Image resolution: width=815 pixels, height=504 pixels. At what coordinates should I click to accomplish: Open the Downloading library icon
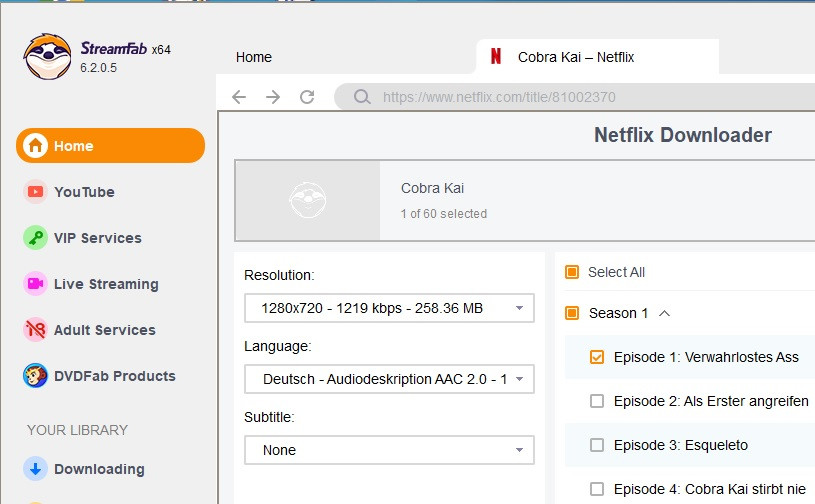pyautogui.click(x=36, y=469)
